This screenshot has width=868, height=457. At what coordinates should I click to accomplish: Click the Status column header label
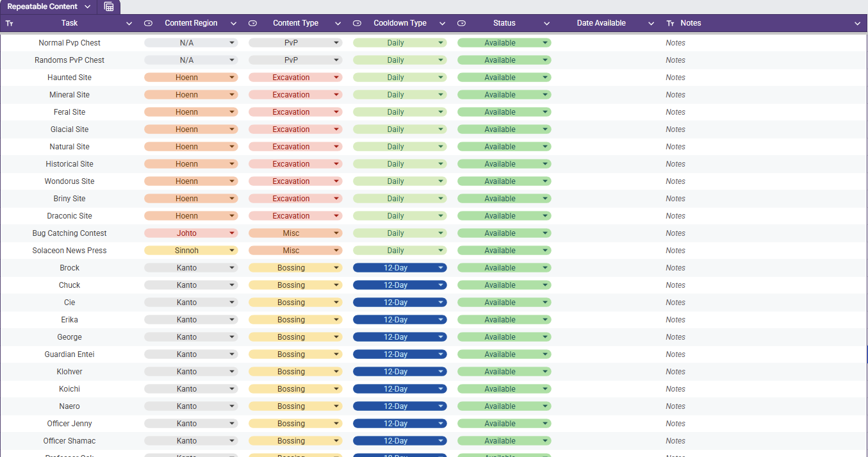504,23
